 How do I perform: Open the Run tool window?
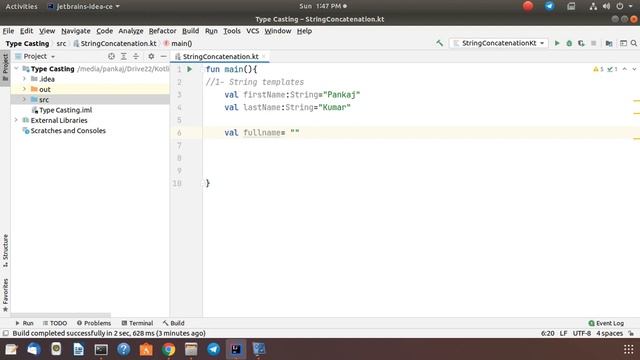coord(24,323)
